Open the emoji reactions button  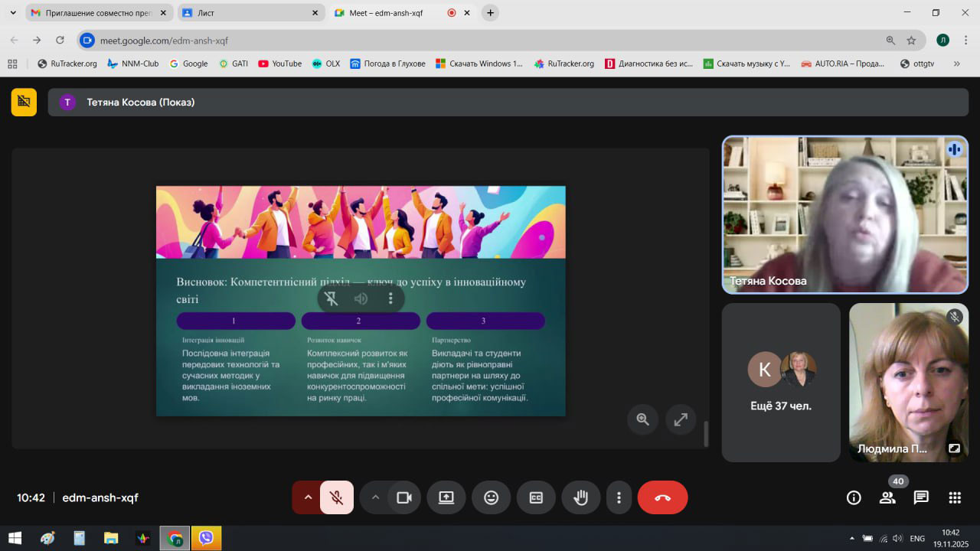(x=491, y=497)
